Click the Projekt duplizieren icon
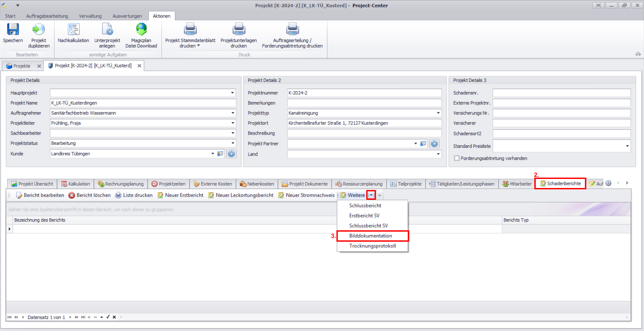Screen dimensions: 644x331 39,30
